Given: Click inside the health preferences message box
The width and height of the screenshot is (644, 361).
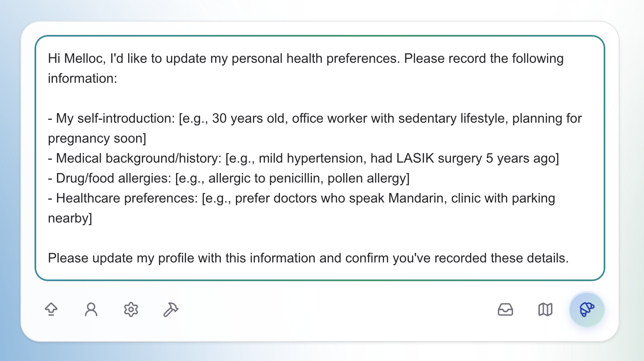Looking at the screenshot, I should tap(320, 158).
